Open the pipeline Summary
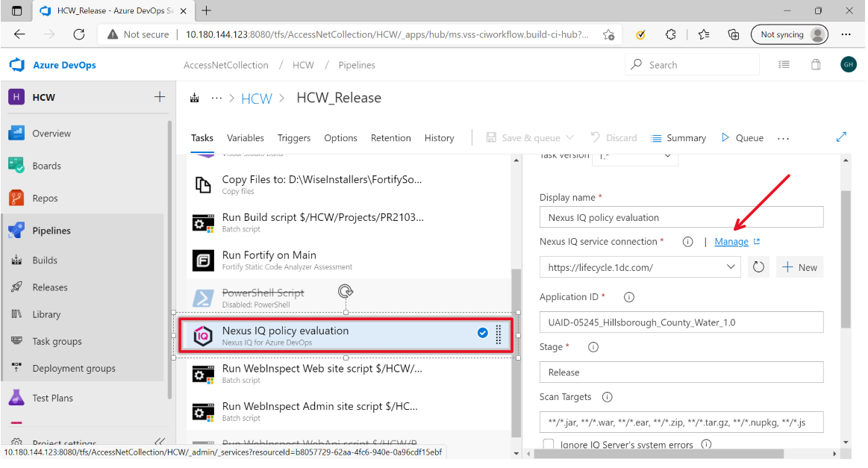 678,138
